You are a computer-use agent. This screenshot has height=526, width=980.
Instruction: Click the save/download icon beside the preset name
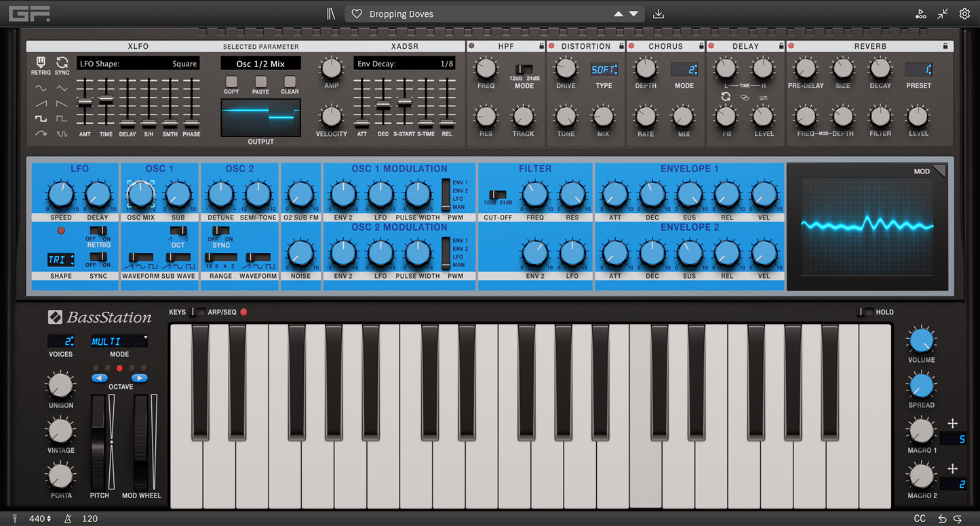point(657,14)
